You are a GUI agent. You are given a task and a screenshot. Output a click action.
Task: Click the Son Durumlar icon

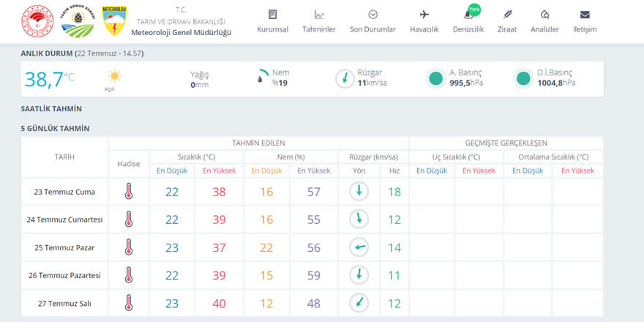(372, 15)
